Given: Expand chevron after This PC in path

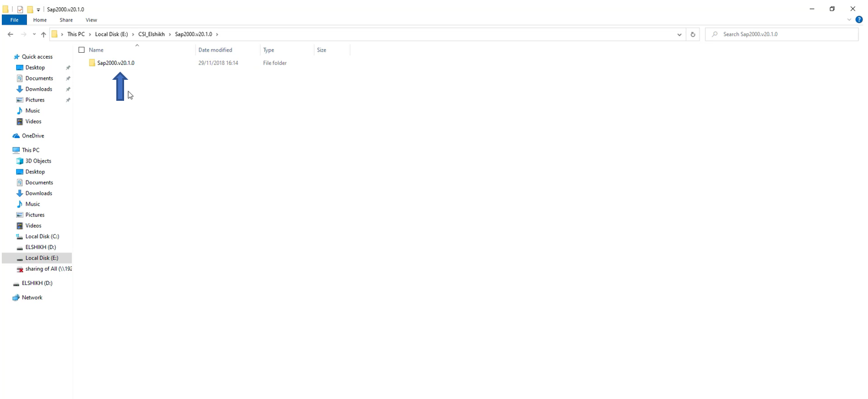Looking at the screenshot, I should [x=90, y=34].
